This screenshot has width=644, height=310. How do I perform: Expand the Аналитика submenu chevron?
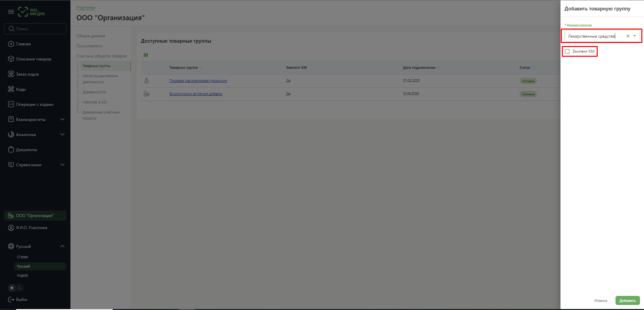click(62, 135)
